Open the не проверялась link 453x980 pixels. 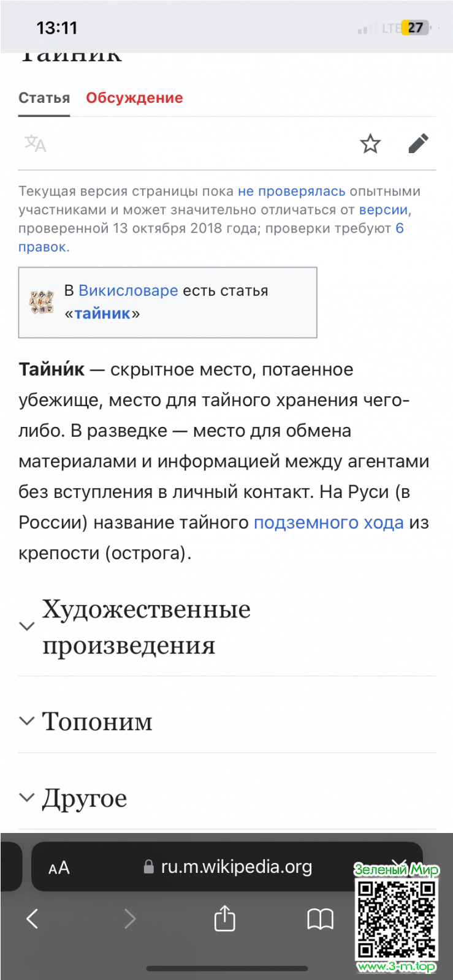pos(291,191)
